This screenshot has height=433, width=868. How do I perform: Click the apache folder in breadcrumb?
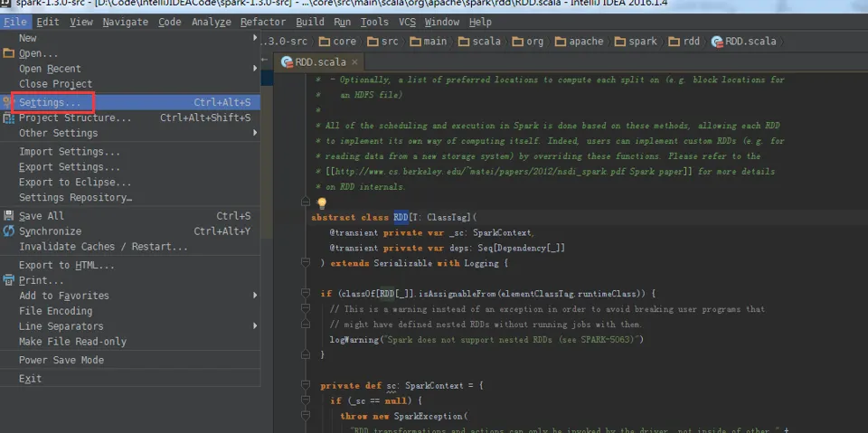[579, 42]
